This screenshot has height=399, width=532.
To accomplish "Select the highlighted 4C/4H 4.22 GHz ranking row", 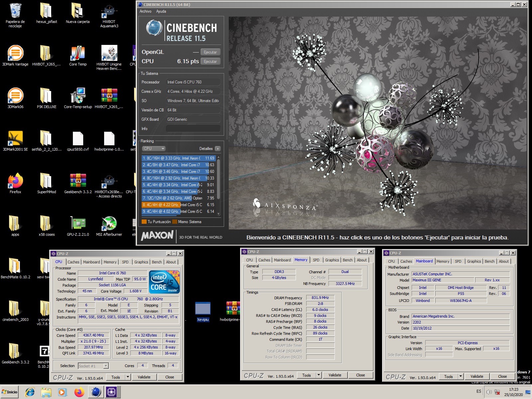I will [x=179, y=205].
